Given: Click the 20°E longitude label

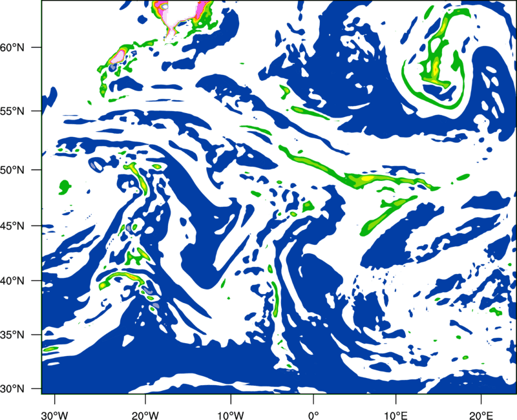Looking at the screenshot, I should click(481, 415).
